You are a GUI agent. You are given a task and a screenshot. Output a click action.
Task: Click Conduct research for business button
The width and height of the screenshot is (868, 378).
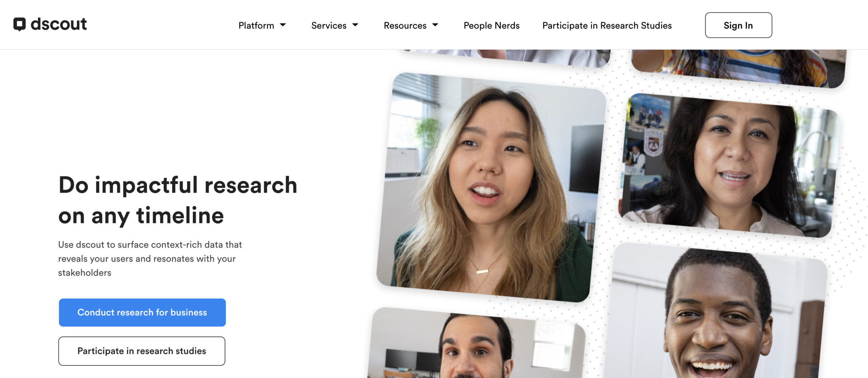tap(142, 313)
